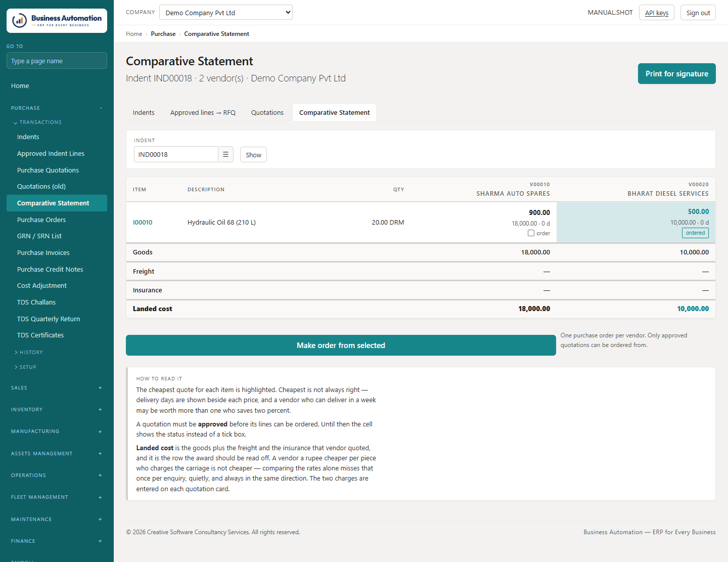
Task: Open the Company dropdown selector
Action: tap(226, 12)
